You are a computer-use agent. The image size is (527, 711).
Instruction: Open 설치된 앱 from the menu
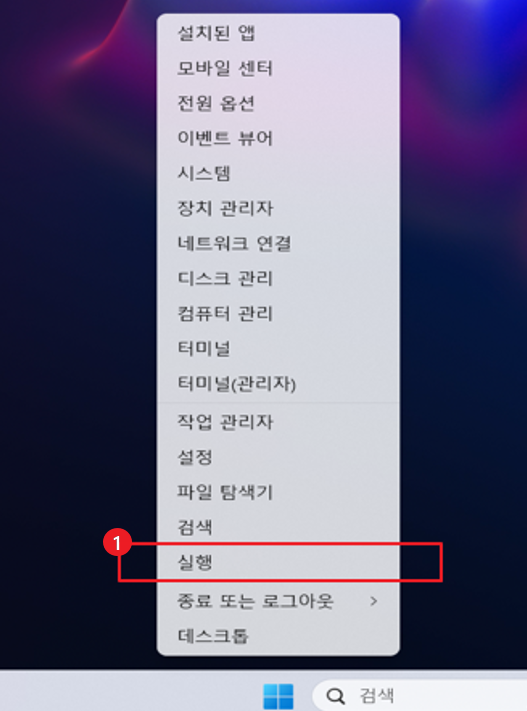point(278,33)
